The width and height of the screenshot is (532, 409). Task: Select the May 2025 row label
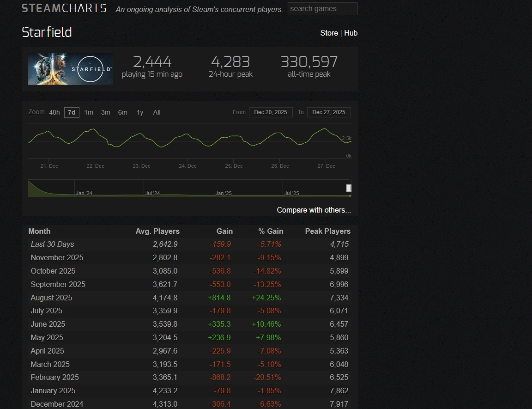tap(47, 338)
